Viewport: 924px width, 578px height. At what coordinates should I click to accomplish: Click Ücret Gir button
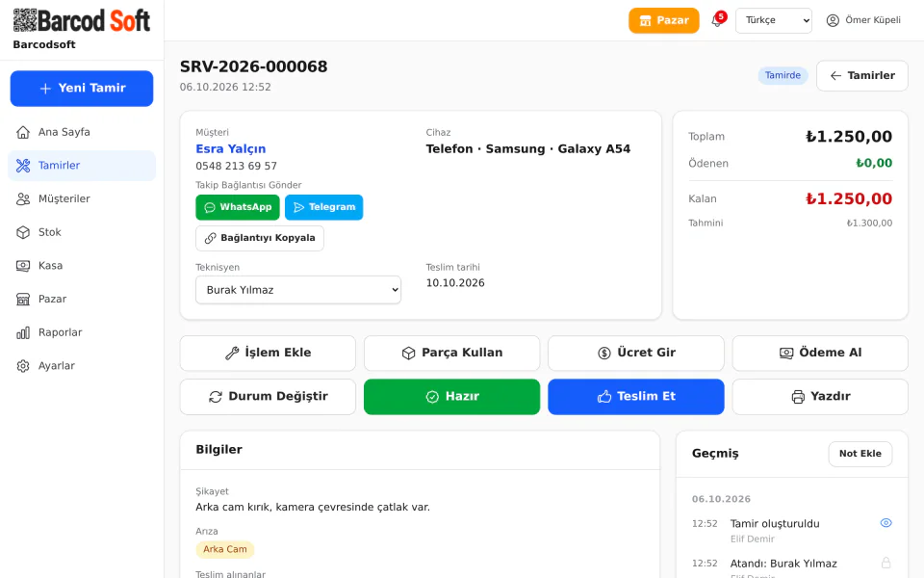click(636, 353)
